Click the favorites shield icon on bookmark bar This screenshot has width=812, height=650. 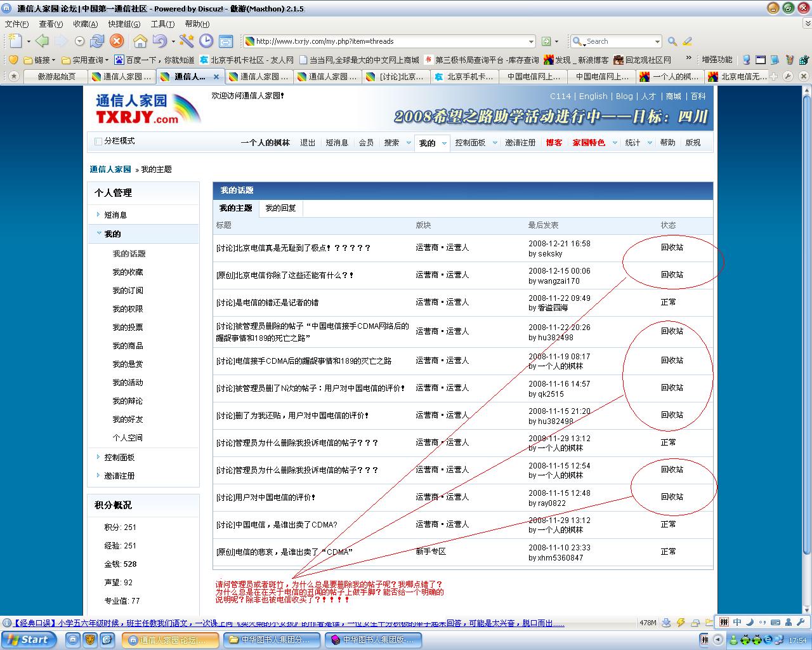pos(13,60)
